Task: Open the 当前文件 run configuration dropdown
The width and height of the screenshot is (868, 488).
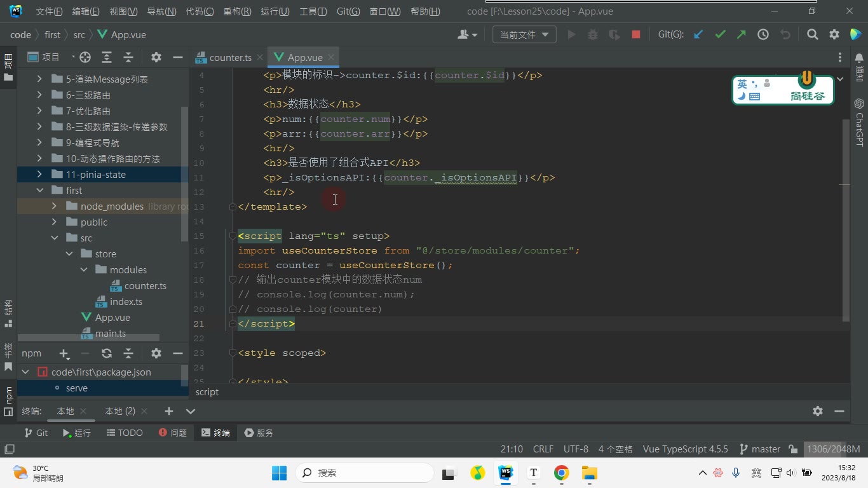Action: 524,35
